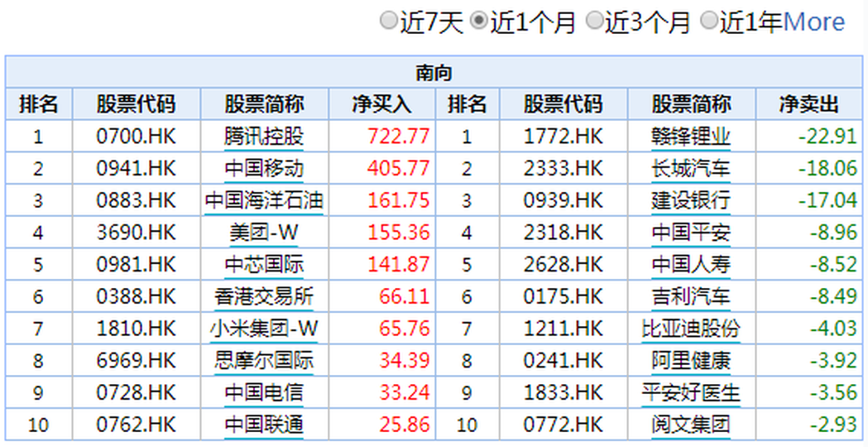This screenshot has width=868, height=447.
Task: Open the 香港交易所 stock page
Action: click(x=264, y=297)
